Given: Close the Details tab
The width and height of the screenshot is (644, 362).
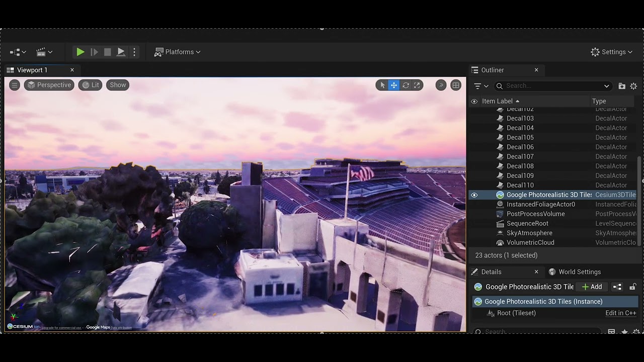Looking at the screenshot, I should [536, 271].
